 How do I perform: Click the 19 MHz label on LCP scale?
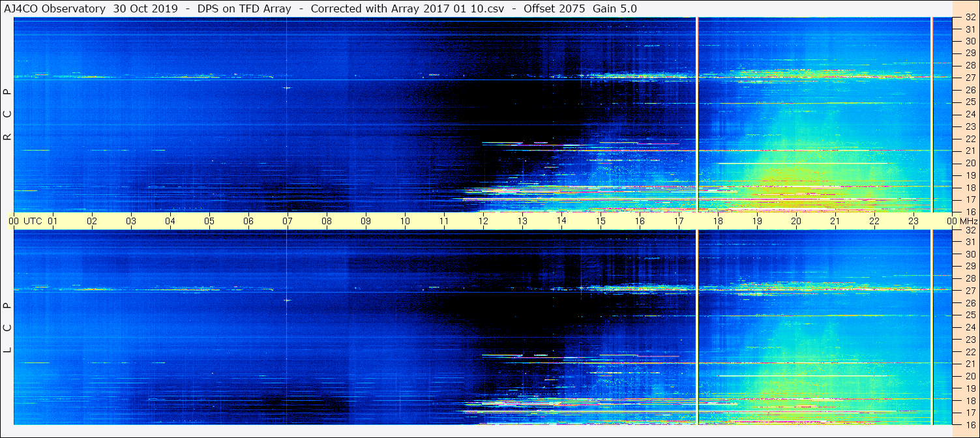pyautogui.click(x=970, y=388)
